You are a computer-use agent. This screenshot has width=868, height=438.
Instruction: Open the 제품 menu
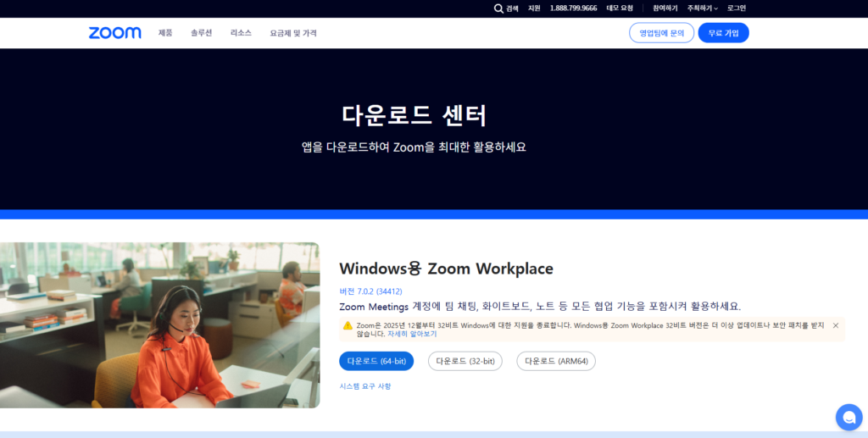coord(165,33)
